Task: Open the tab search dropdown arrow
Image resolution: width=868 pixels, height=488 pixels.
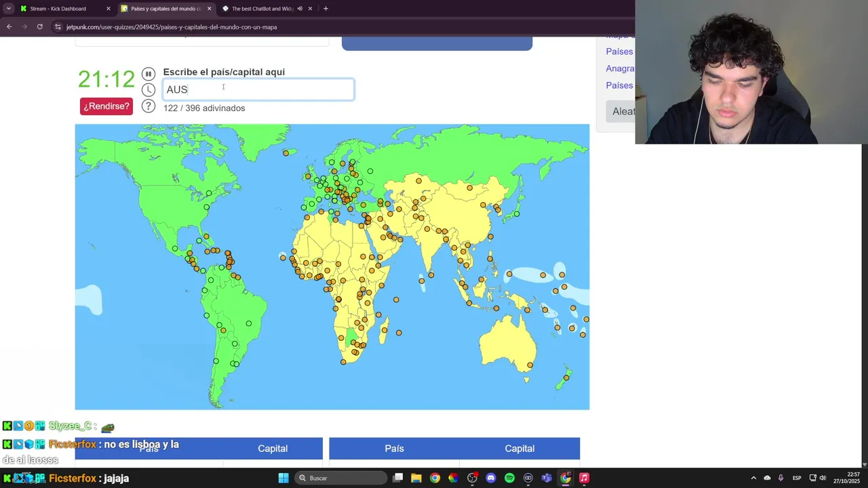Action: [8, 9]
